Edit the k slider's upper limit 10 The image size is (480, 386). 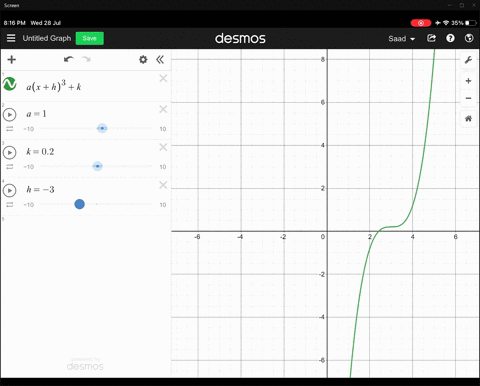pos(163,167)
